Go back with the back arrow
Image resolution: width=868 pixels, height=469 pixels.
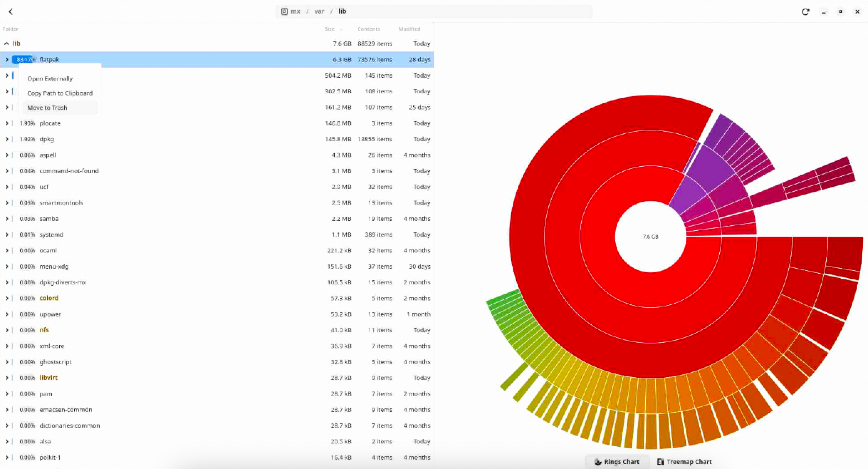pos(11,12)
